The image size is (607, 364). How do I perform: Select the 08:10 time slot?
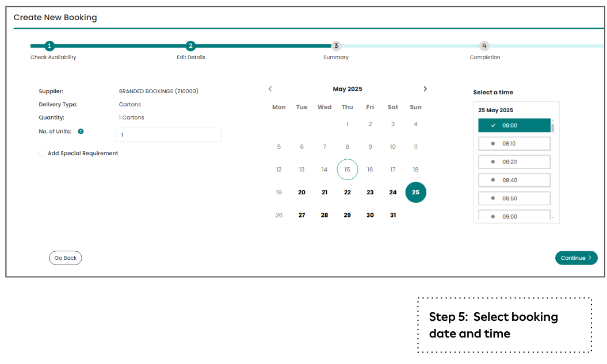pyautogui.click(x=514, y=144)
